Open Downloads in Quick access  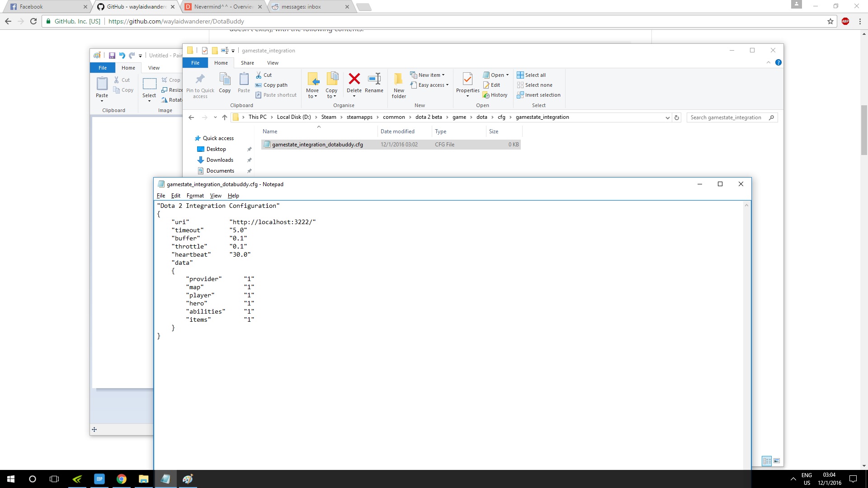(220, 160)
